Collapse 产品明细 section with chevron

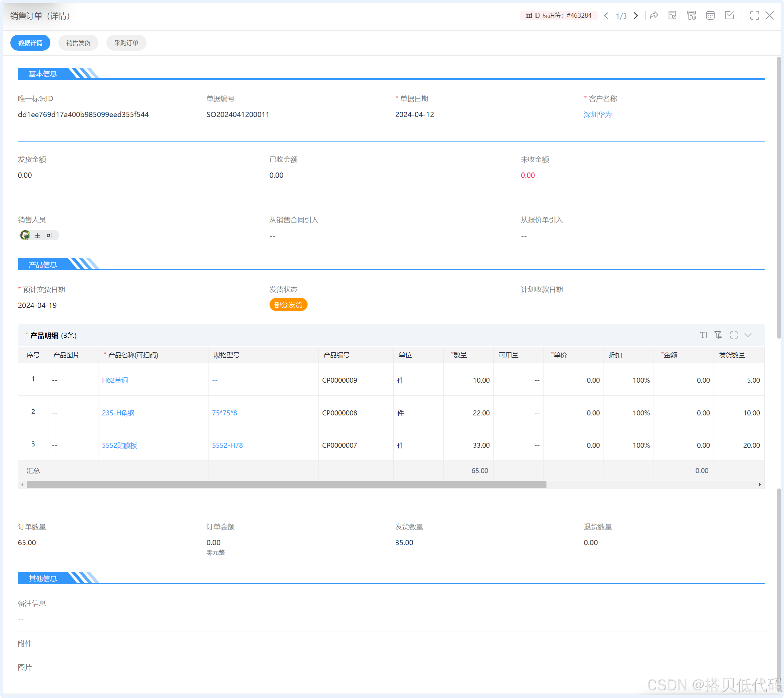748,335
